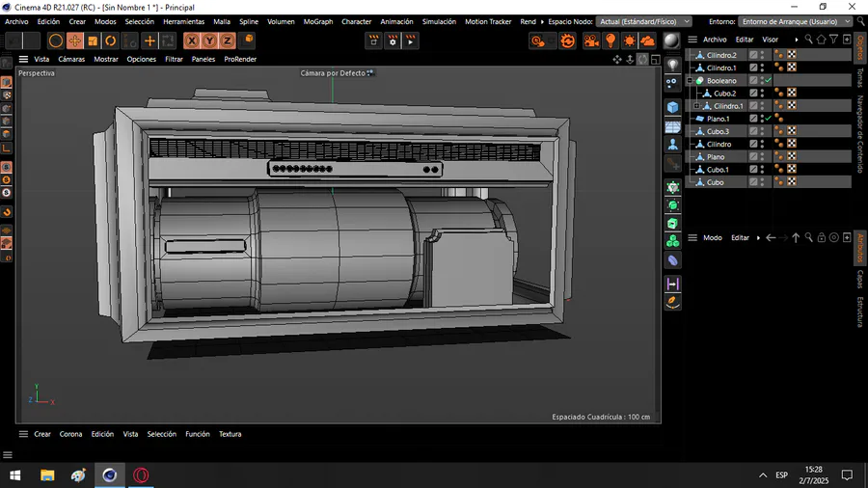Open the Filtrar viewport menu
The width and height of the screenshot is (868, 488).
point(174,59)
